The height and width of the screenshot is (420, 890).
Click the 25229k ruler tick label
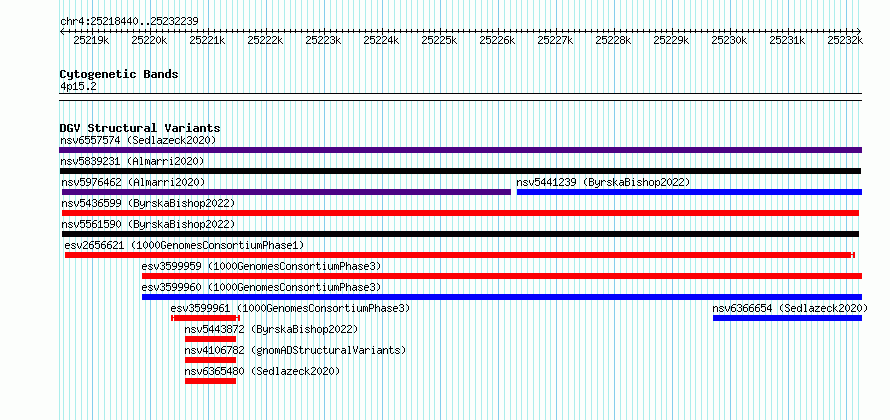click(x=671, y=40)
